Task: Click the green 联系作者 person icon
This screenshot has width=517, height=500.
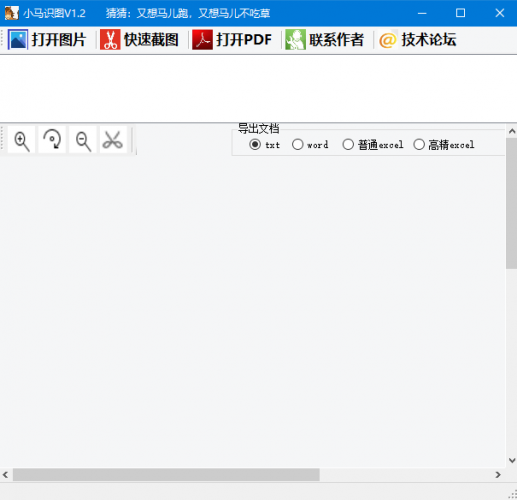Action: [295, 40]
